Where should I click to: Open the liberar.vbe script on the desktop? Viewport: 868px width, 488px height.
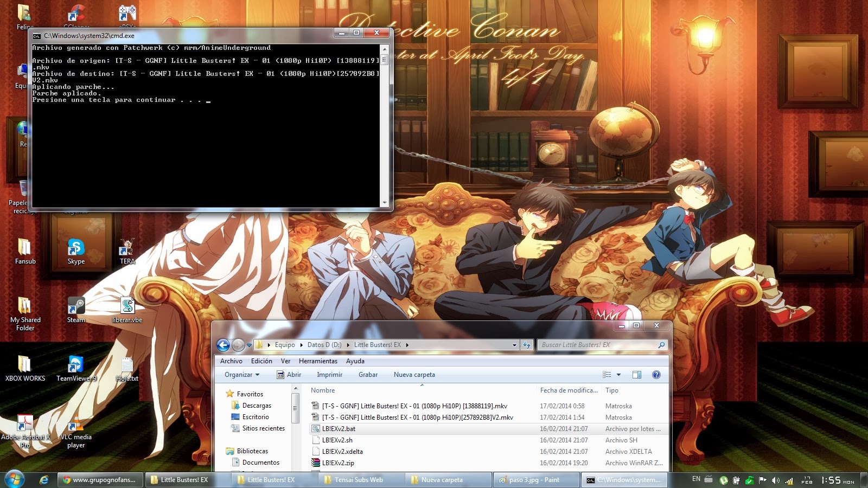pos(127,310)
